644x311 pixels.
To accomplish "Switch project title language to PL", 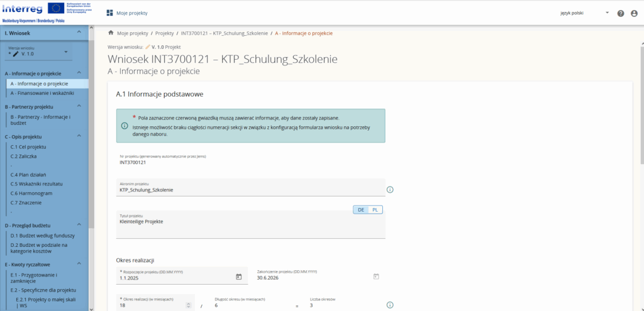I will 375,210.
